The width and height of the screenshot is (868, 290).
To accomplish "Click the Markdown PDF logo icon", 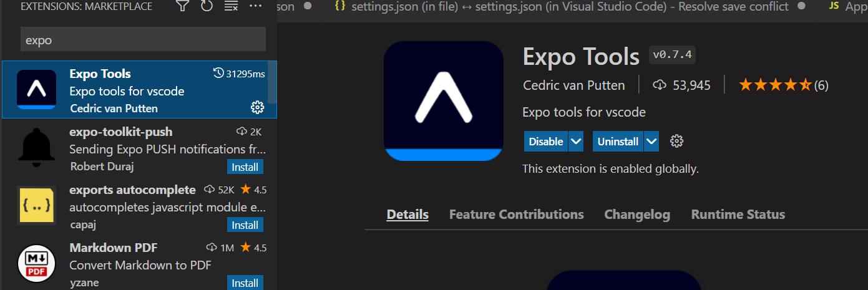I will [36, 264].
